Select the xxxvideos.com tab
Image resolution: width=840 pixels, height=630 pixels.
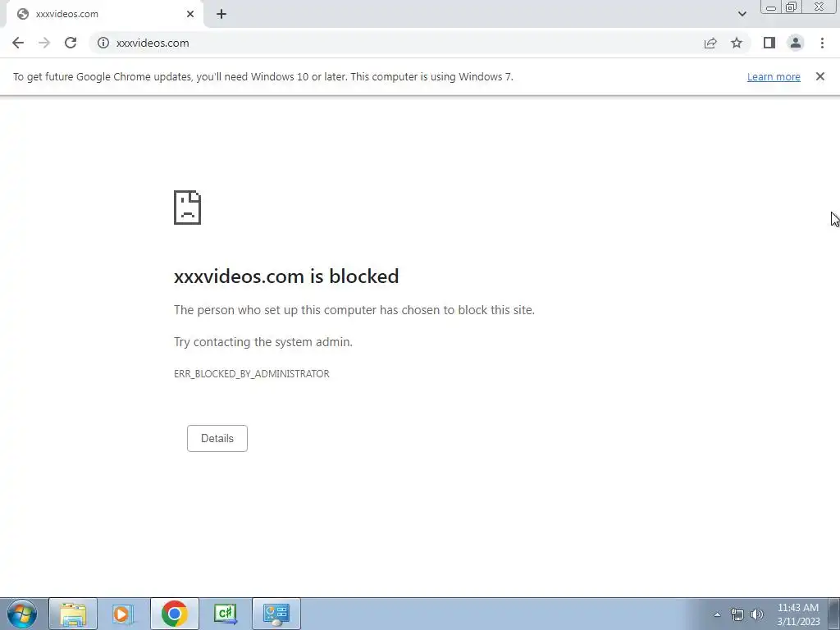105,15
